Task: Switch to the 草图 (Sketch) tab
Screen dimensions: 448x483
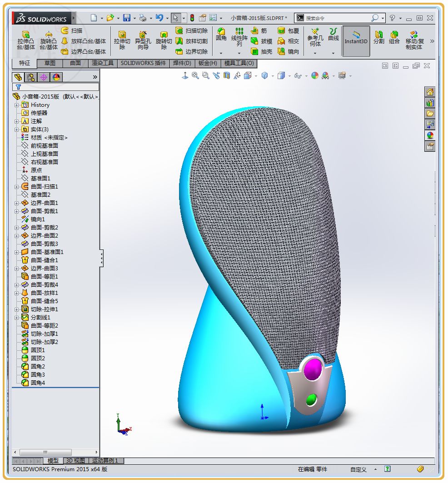Action: 50,64
